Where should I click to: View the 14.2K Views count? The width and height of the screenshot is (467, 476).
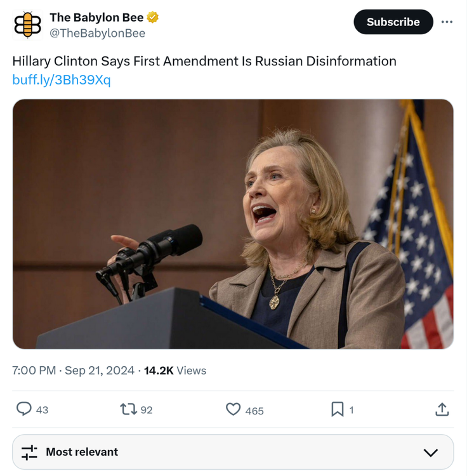pyautogui.click(x=175, y=370)
